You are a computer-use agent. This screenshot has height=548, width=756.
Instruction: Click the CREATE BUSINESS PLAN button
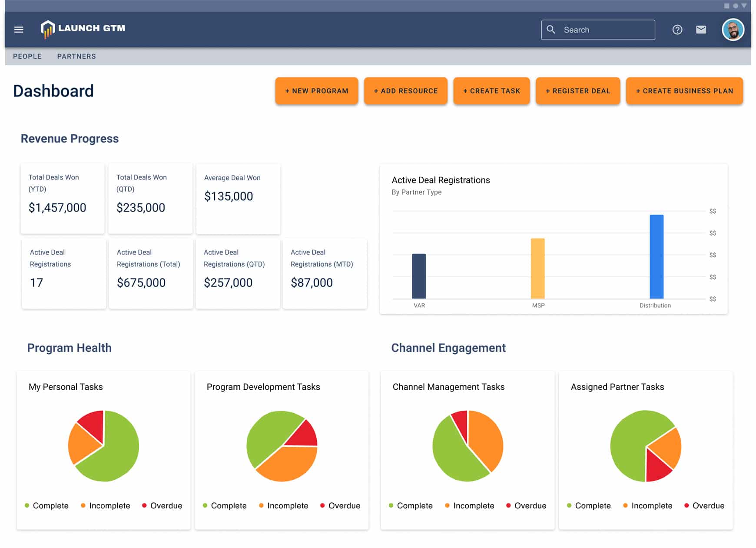click(x=684, y=91)
